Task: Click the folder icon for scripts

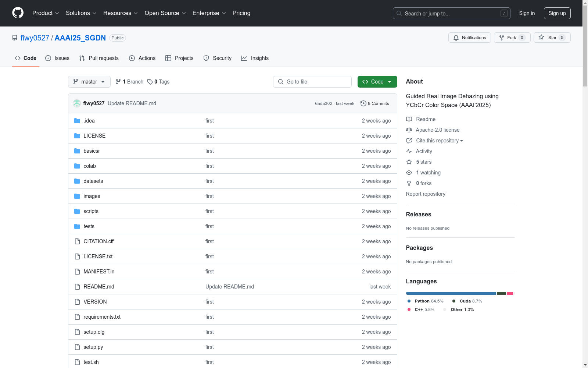Action: point(77,211)
